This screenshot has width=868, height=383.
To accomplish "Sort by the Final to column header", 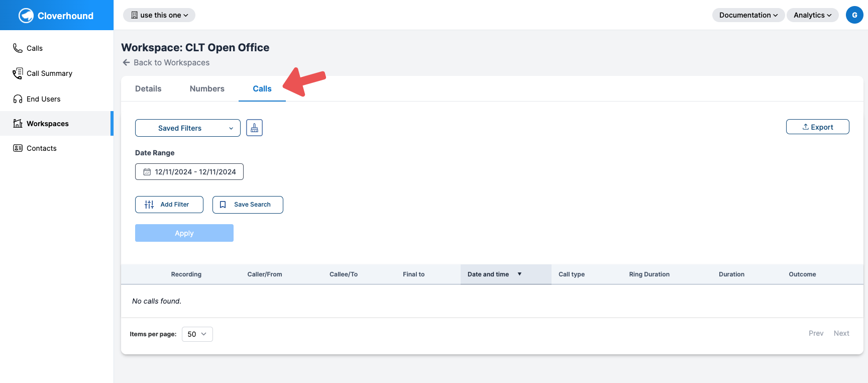I will click(414, 274).
